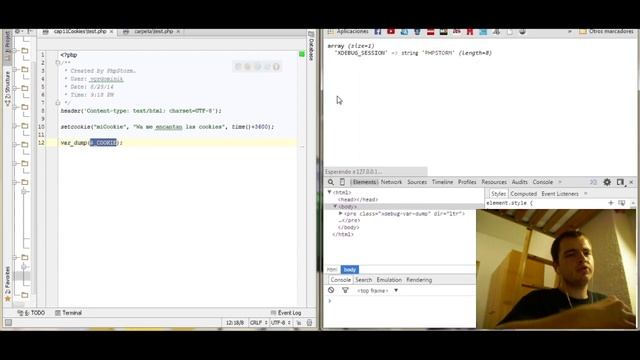
Task: Click the <head></head> element row
Action: (x=358, y=200)
